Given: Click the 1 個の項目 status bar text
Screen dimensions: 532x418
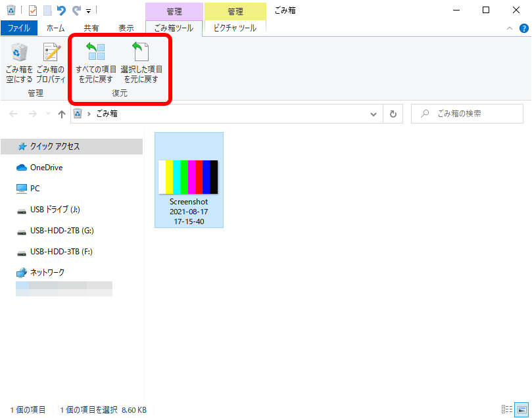Looking at the screenshot, I should tap(28, 410).
